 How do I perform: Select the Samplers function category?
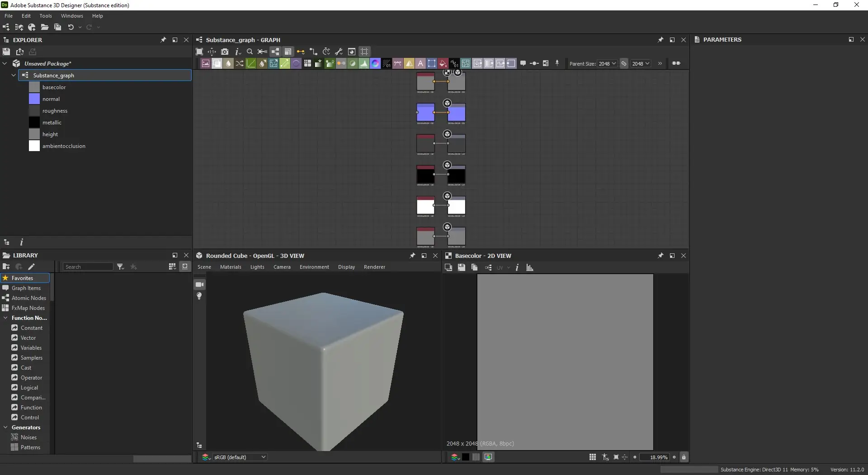(x=31, y=358)
